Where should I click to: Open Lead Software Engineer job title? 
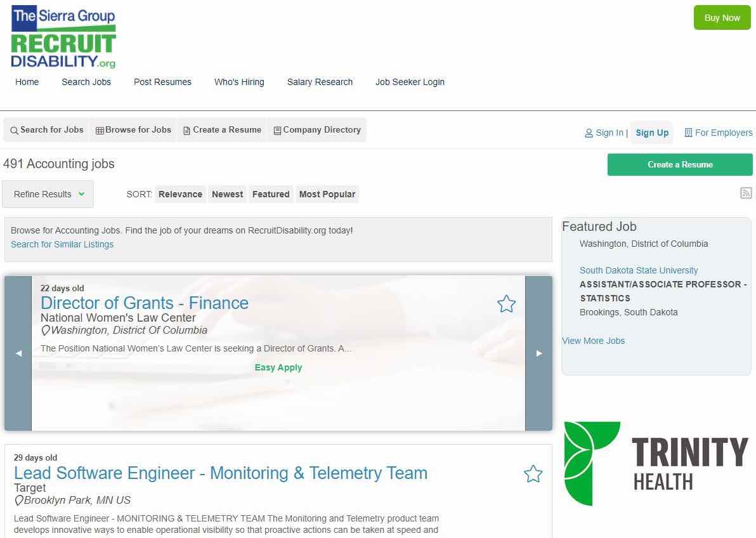coord(220,473)
